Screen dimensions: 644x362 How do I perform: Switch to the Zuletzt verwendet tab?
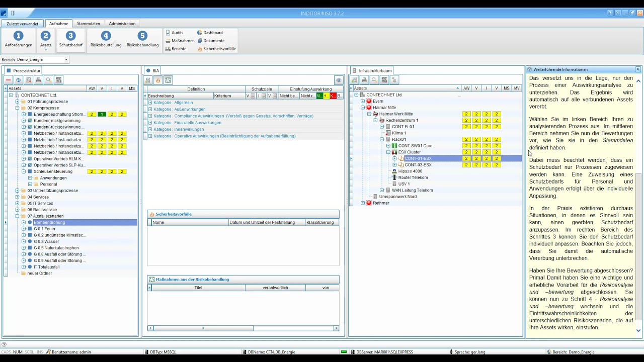coord(22,24)
